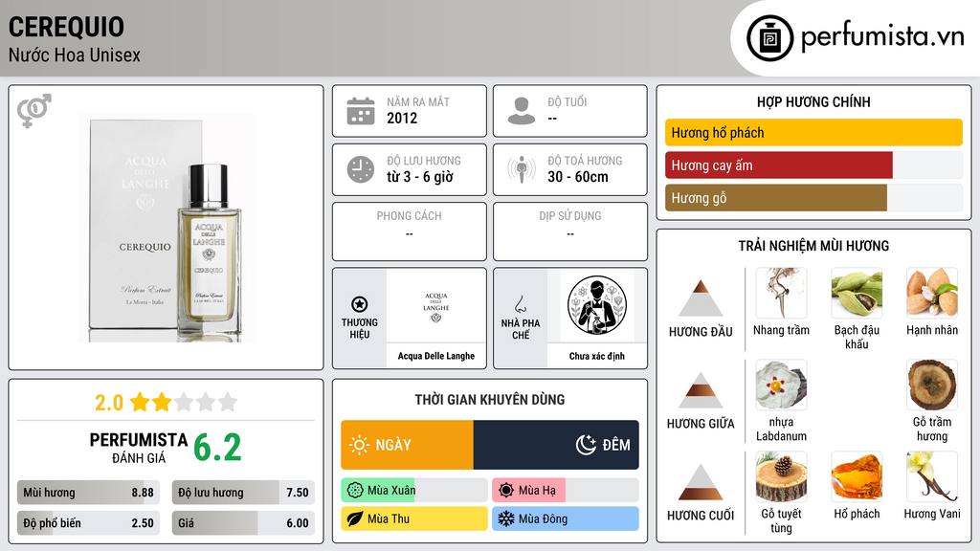The height and width of the screenshot is (551, 980).
Task: Click the person icon beside Độ tuổi
Action: point(522,111)
